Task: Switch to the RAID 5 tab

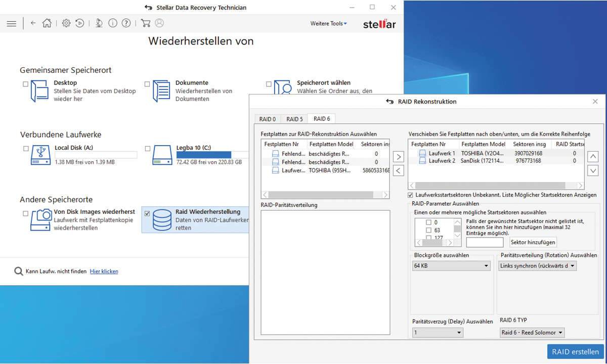Action: pos(294,119)
